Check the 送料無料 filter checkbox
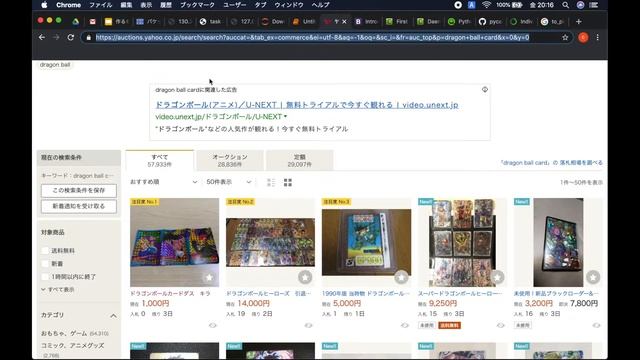The height and width of the screenshot is (360, 640). [45, 251]
